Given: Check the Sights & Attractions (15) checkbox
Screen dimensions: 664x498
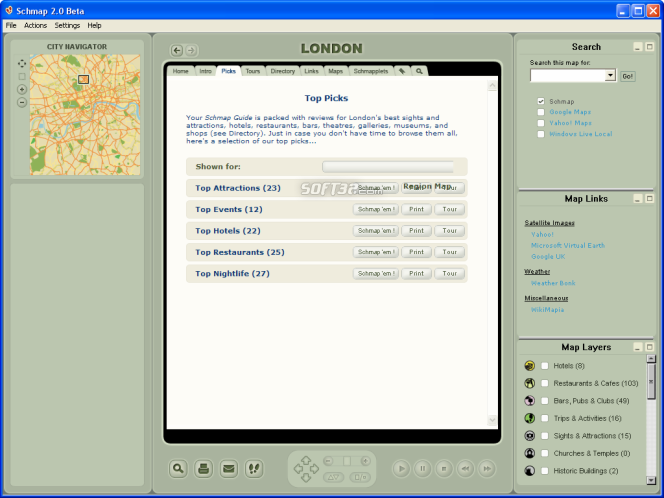Looking at the screenshot, I should [545, 436].
